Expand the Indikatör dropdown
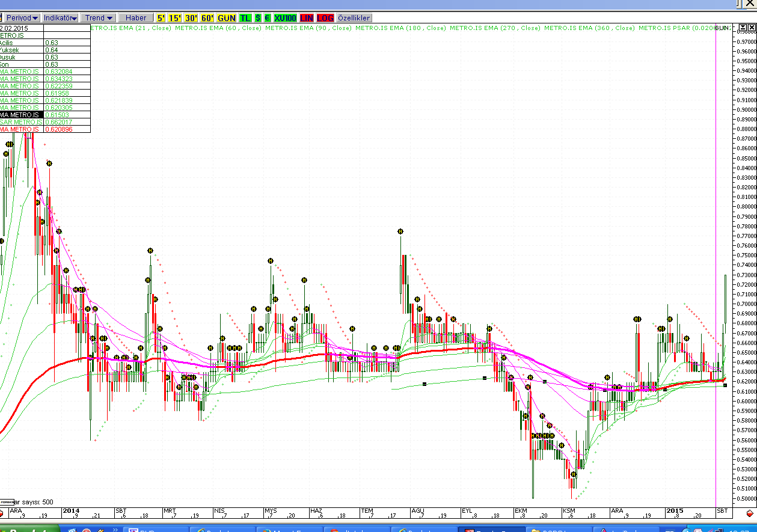The width and height of the screenshot is (757, 532). click(60, 18)
